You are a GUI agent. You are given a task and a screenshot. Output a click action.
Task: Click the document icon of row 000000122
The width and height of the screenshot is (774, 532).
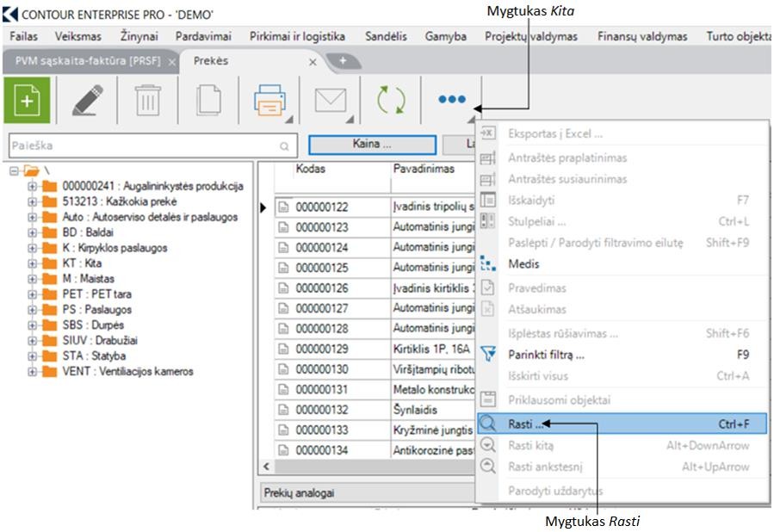tap(283, 207)
